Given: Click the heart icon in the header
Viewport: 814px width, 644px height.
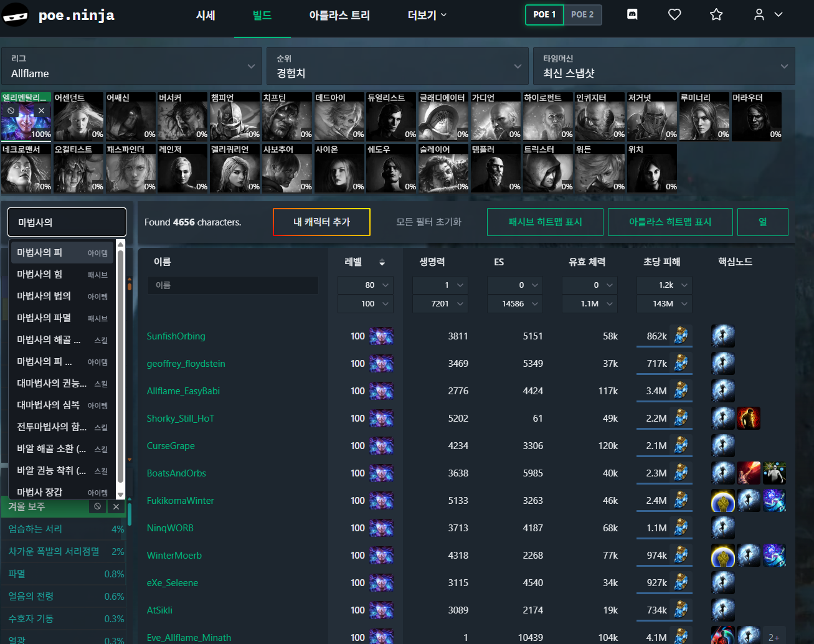Looking at the screenshot, I should [674, 14].
